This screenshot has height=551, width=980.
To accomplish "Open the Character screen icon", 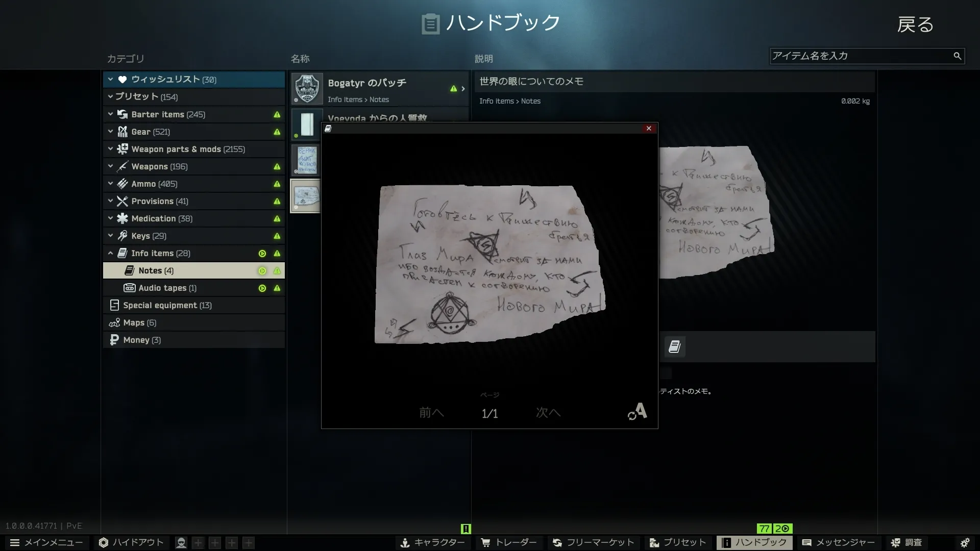I will (x=432, y=543).
